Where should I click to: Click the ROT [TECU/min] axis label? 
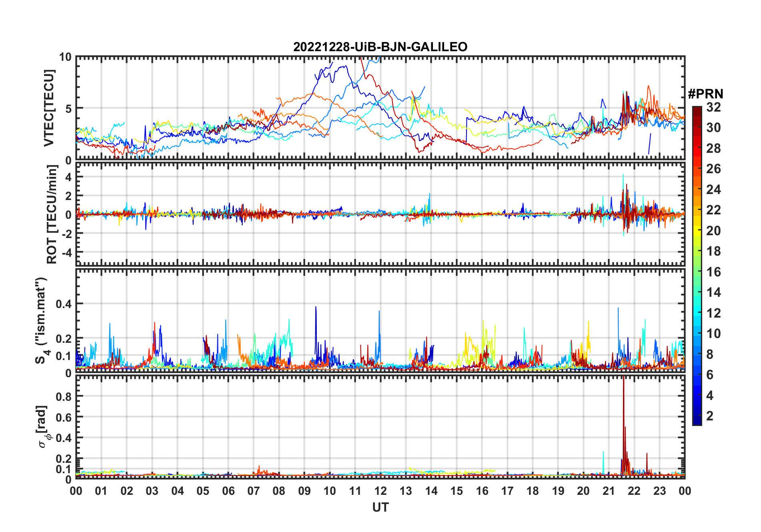click(52, 214)
